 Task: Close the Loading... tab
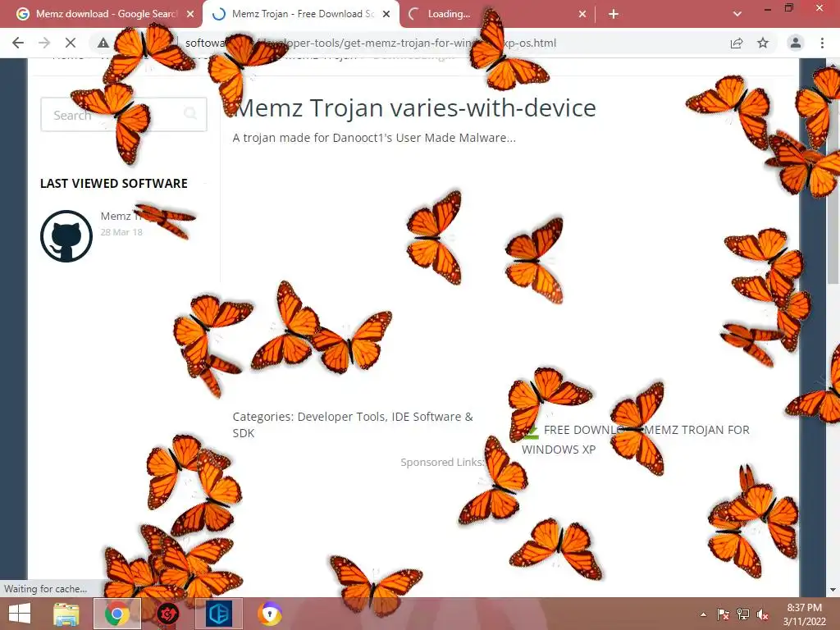[x=582, y=14]
